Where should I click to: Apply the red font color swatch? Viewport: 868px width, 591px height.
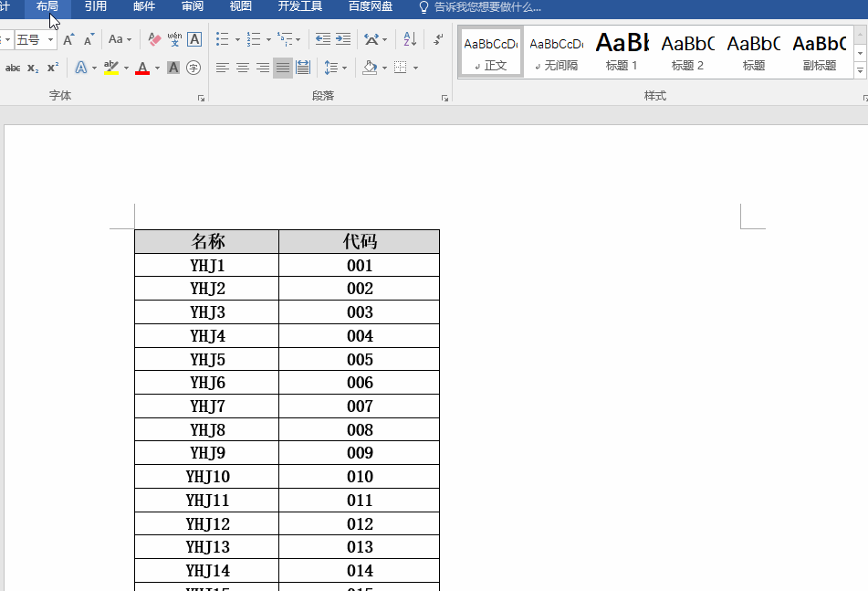pyautogui.click(x=142, y=68)
